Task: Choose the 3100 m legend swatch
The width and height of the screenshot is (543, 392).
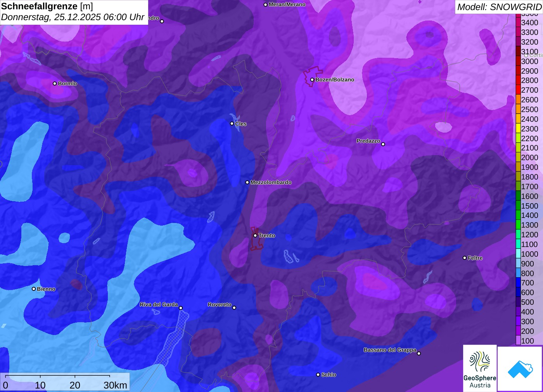Action: pyautogui.click(x=518, y=52)
